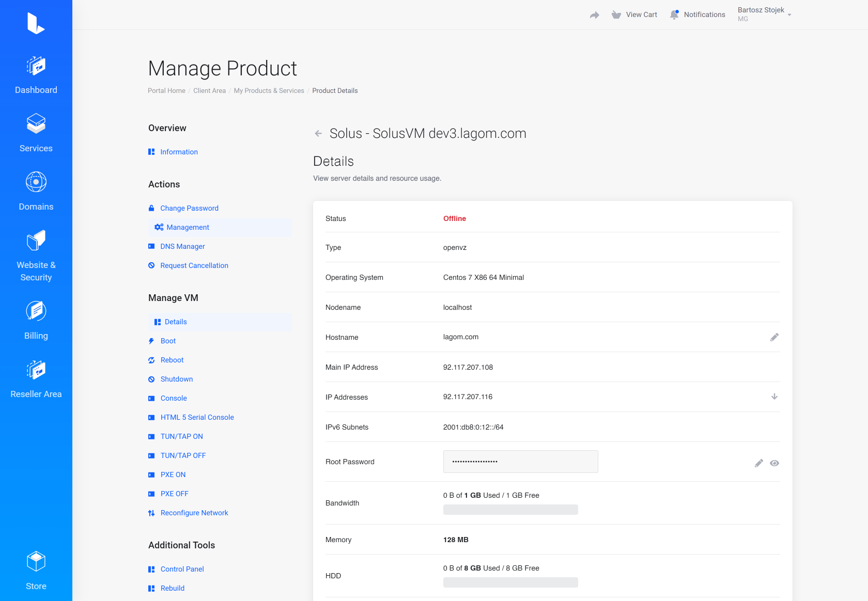Click the lock icon beside Change Password
Image resolution: width=868 pixels, height=601 pixels.
pos(151,208)
